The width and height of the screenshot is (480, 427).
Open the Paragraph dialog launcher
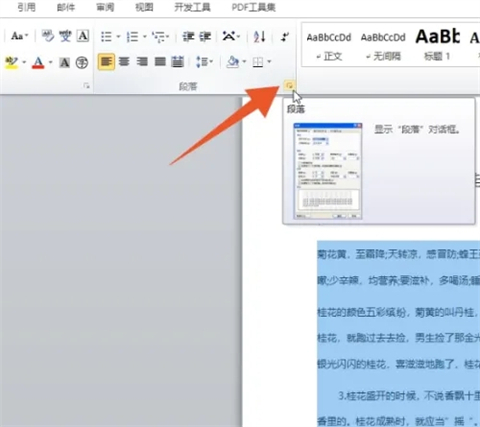click(x=289, y=86)
